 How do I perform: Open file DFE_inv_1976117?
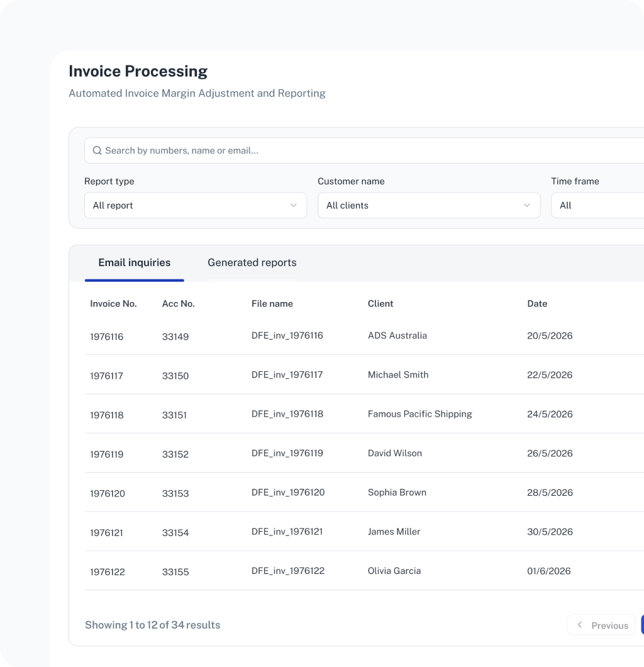(287, 375)
